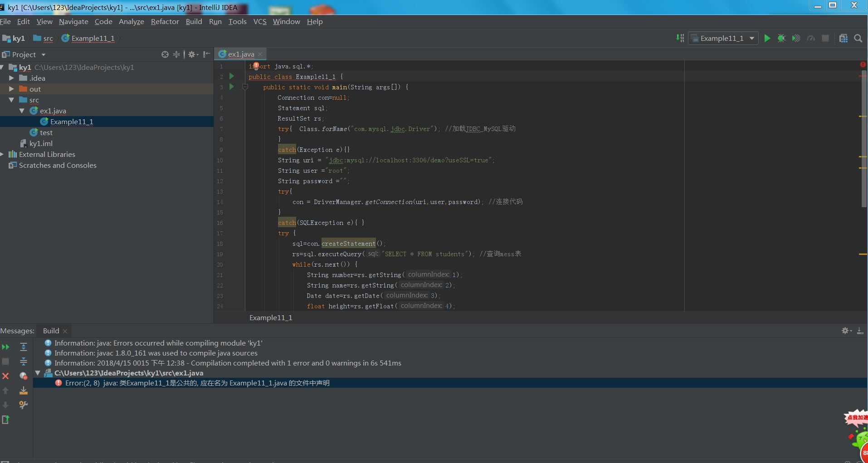Viewport: 868px width, 463px height.
Task: Open the File menu
Action: 5,22
